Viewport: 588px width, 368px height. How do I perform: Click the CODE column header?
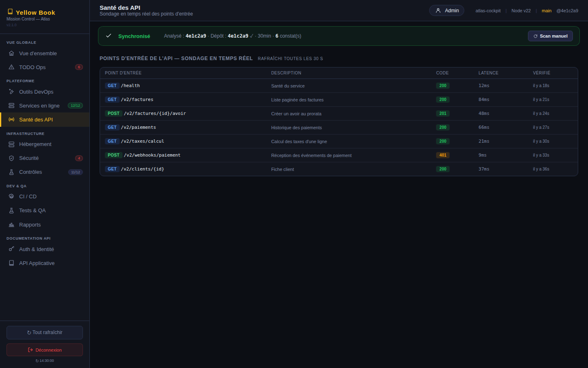click(442, 73)
